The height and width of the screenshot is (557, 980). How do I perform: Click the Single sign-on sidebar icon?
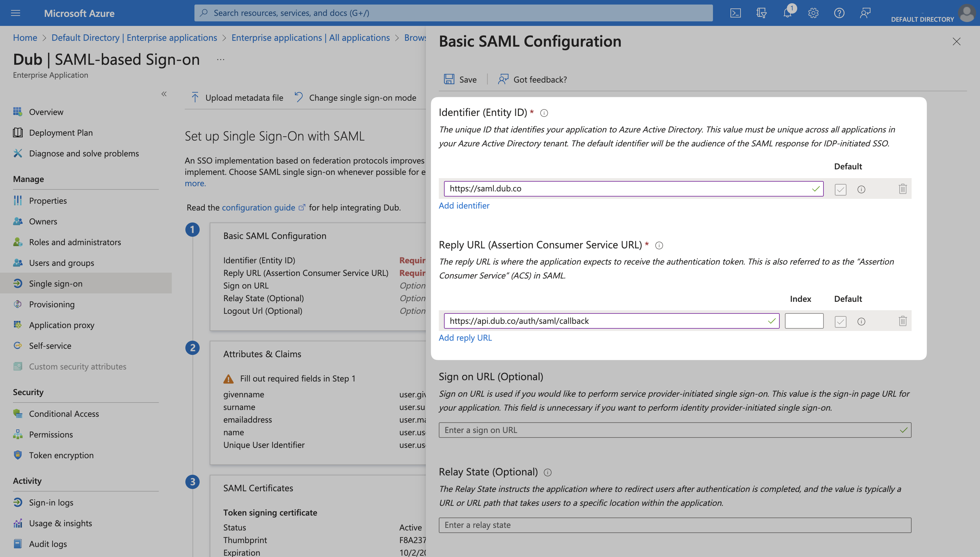coord(17,282)
